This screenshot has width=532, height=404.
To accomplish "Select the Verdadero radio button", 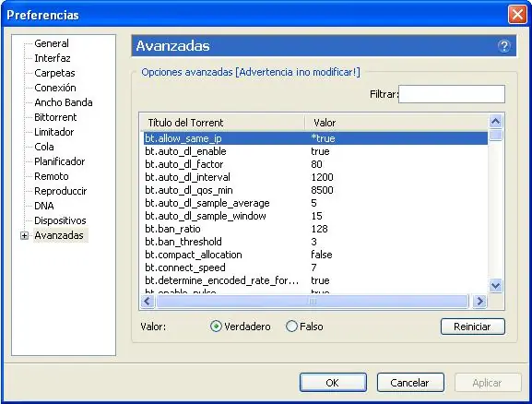I will (x=216, y=327).
